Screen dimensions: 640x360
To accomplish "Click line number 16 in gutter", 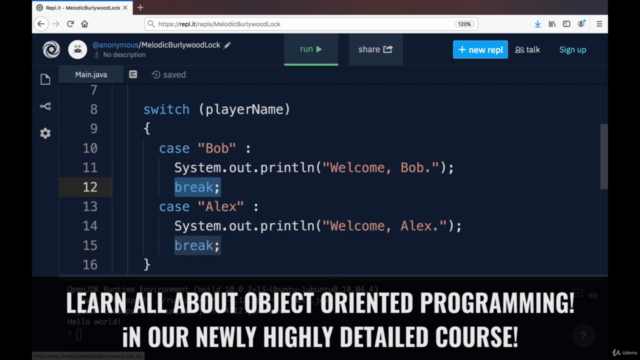I will 90,265.
